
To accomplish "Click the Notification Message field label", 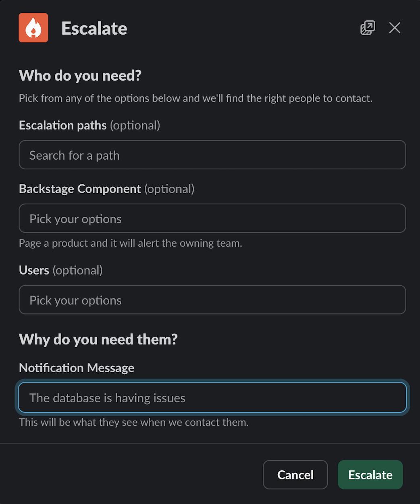I will coord(77,368).
